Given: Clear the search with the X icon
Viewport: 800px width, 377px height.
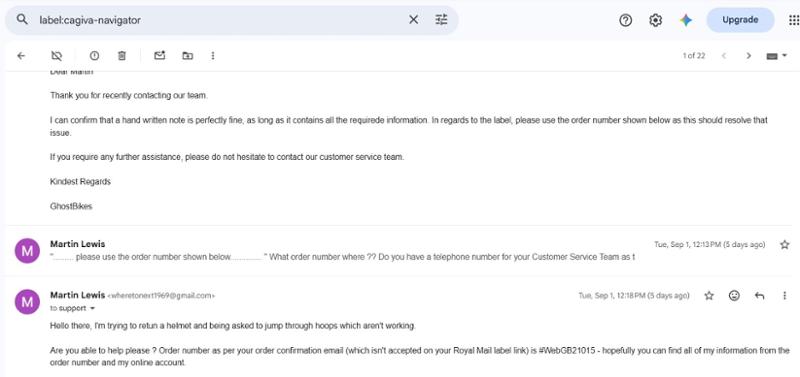Looking at the screenshot, I should coord(413,20).
